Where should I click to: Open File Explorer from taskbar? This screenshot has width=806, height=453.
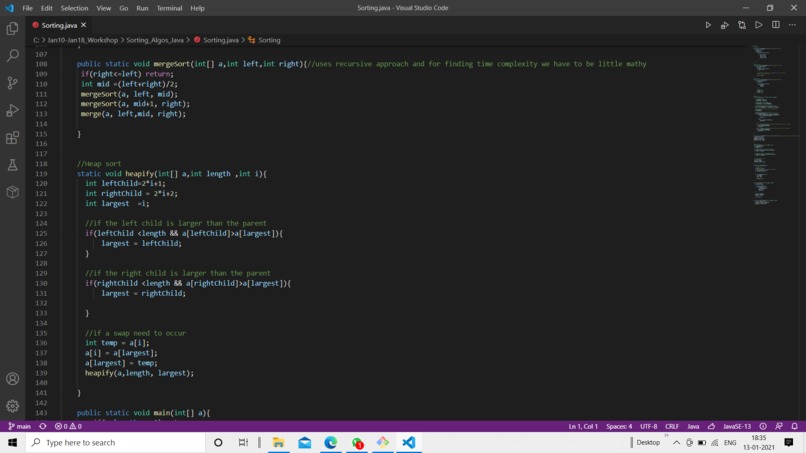(x=278, y=442)
